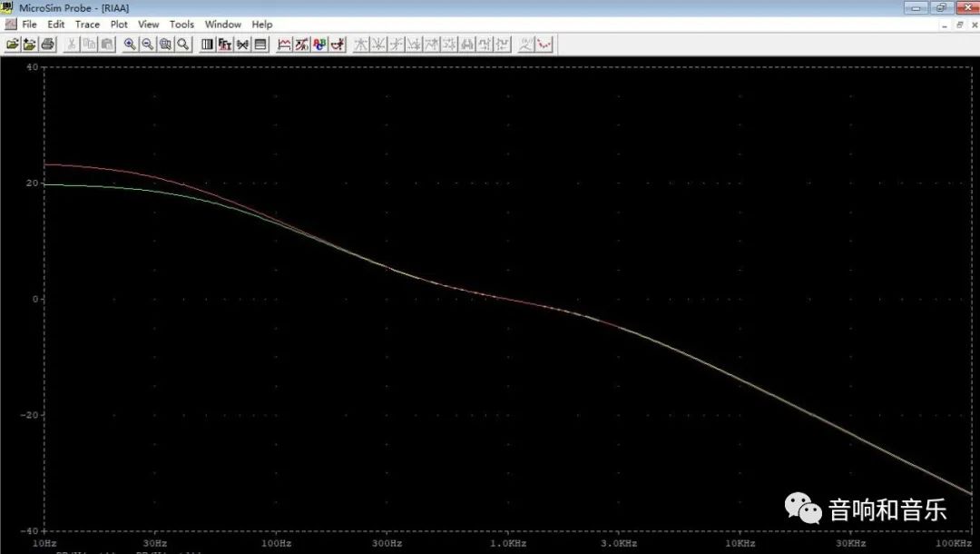980x554 pixels.
Task: Click the MicroSim Probe title bar app icon
Action: 7,7
